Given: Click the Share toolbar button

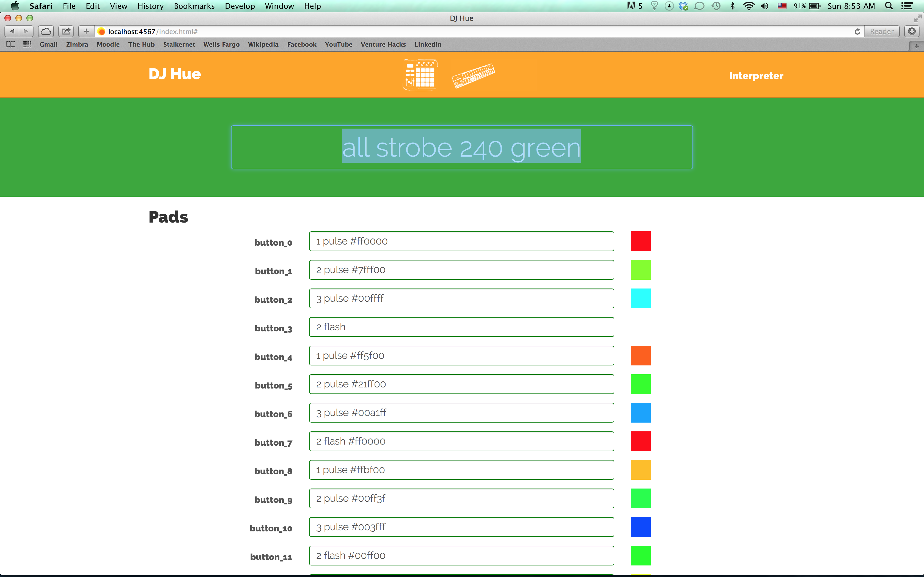Looking at the screenshot, I should pyautogui.click(x=66, y=31).
